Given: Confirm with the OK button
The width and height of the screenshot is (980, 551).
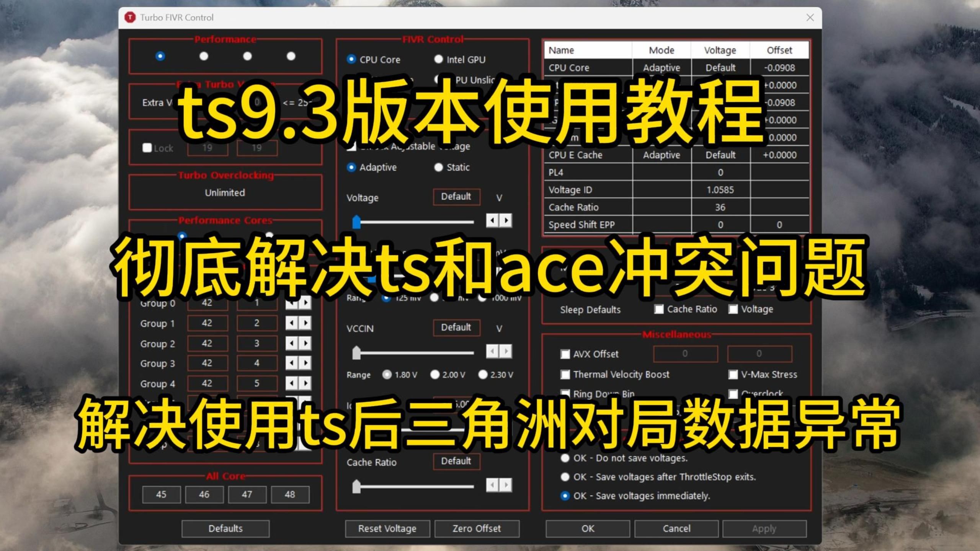Looking at the screenshot, I should tap(588, 528).
